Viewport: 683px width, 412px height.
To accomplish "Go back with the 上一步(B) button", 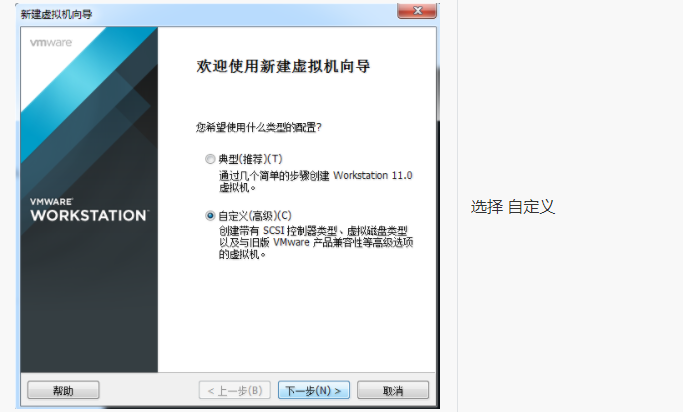I will (x=235, y=390).
